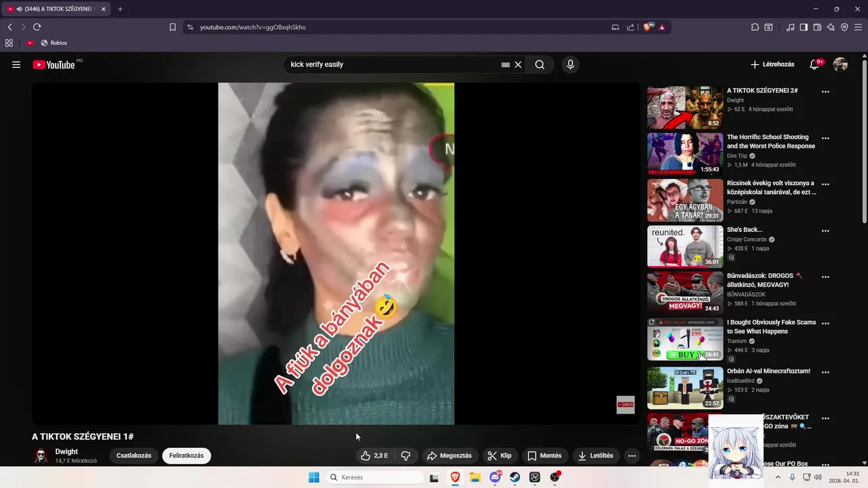Open 'Orbán AI-val Minecraftoztam!' title

pos(768,371)
